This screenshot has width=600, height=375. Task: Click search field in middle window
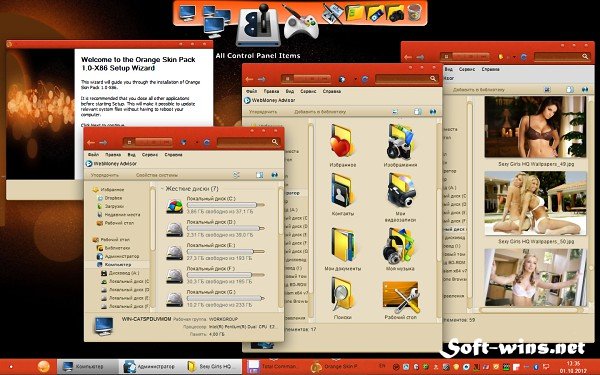coord(406,79)
